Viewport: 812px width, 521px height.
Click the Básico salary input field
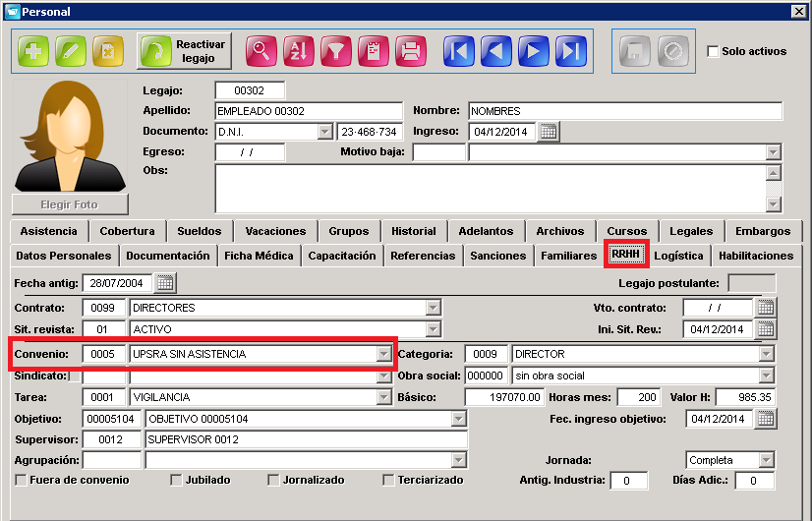point(504,397)
